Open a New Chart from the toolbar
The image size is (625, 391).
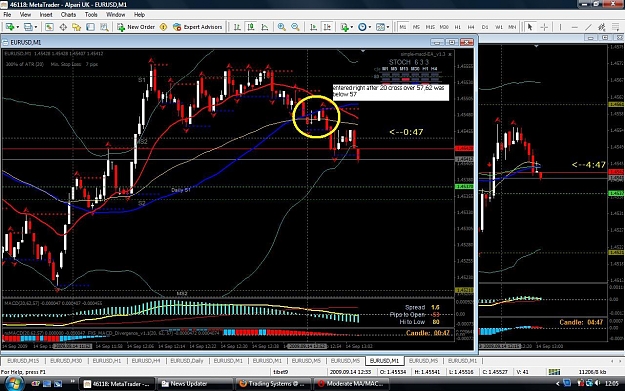pos(10,27)
